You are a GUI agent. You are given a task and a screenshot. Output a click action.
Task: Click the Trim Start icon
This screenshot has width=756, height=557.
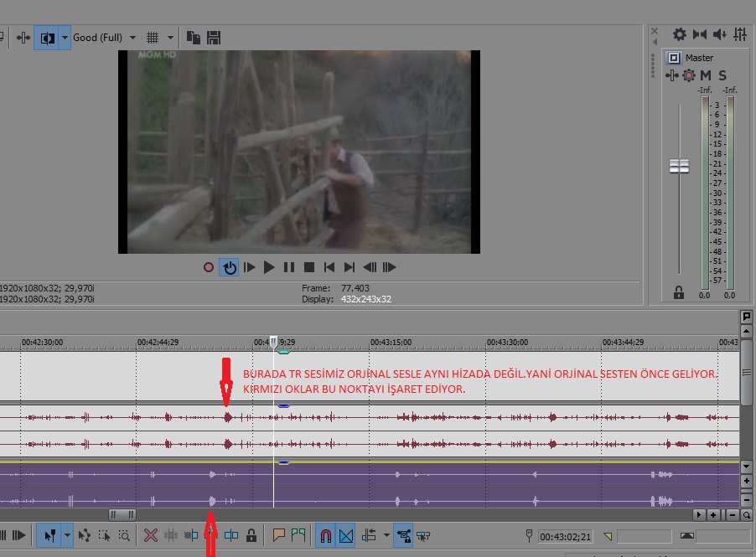(191, 535)
